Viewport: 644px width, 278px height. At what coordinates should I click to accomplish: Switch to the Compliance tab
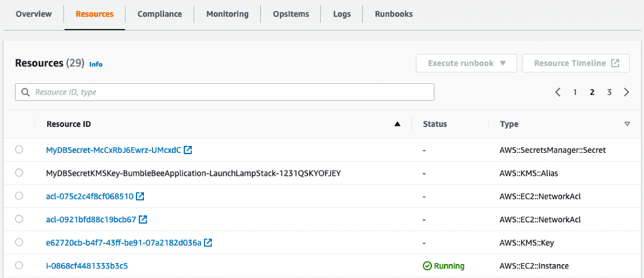pyautogui.click(x=160, y=14)
